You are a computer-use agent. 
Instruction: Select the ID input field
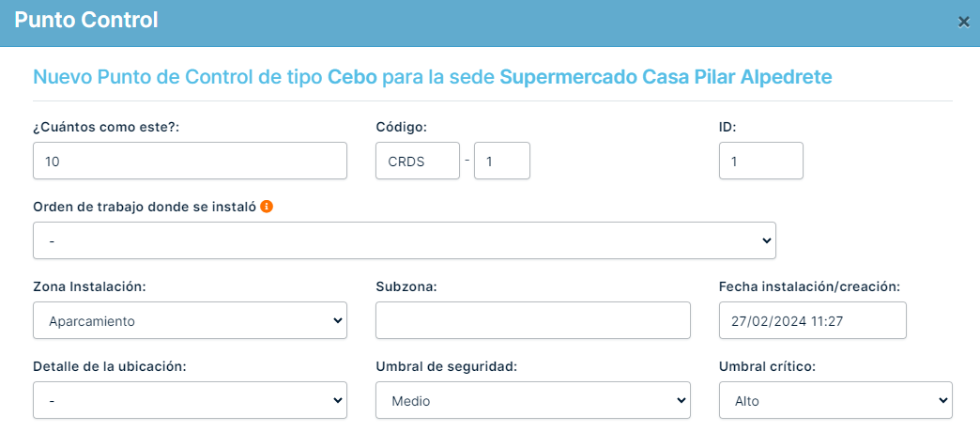click(760, 161)
